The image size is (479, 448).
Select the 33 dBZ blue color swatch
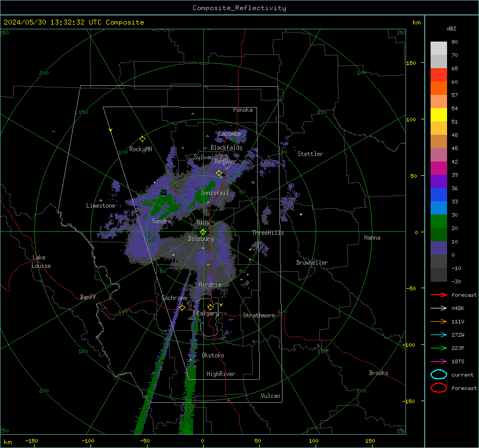pyautogui.click(x=439, y=195)
